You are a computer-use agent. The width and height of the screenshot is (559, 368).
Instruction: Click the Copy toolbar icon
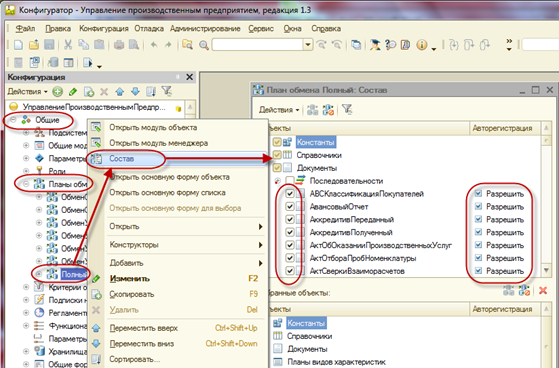[83, 45]
